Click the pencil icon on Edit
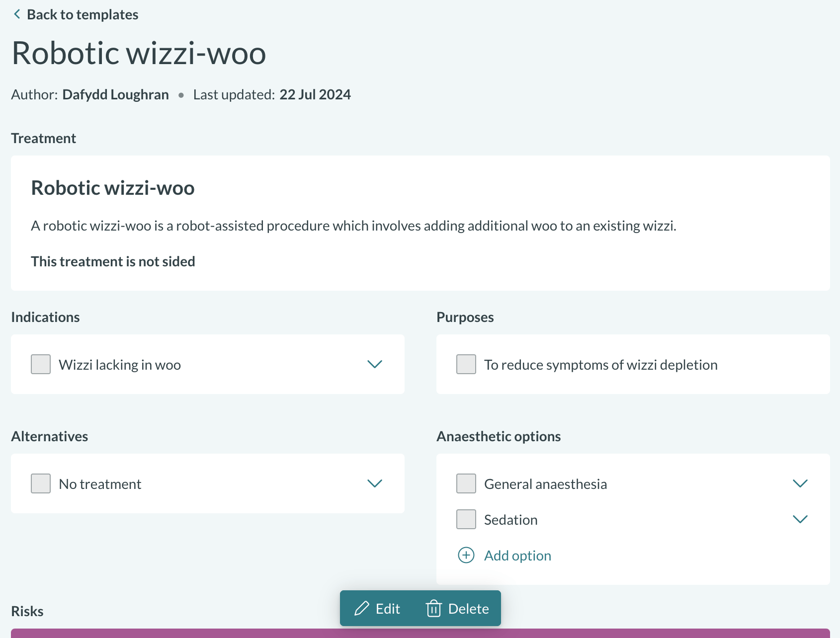 [x=361, y=609]
